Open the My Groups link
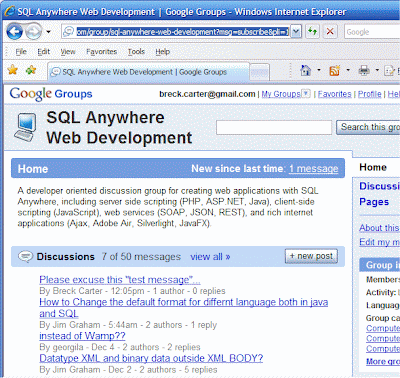400x378 pixels. pos(281,94)
